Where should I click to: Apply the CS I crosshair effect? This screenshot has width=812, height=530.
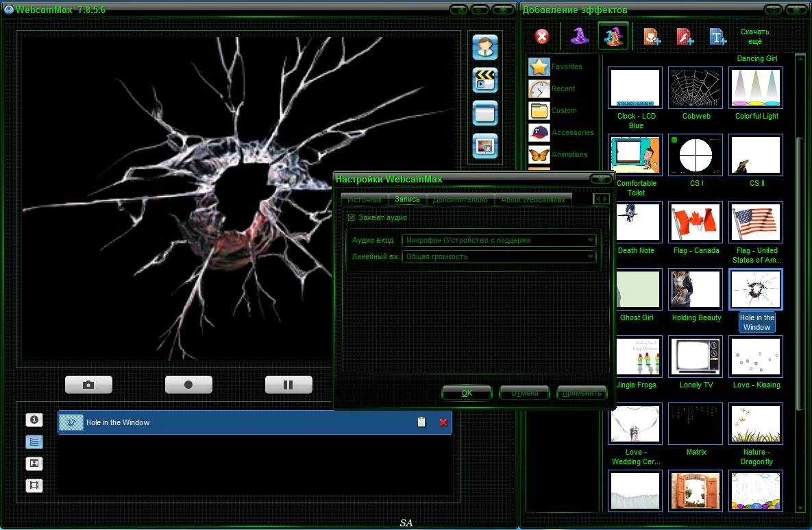click(696, 155)
